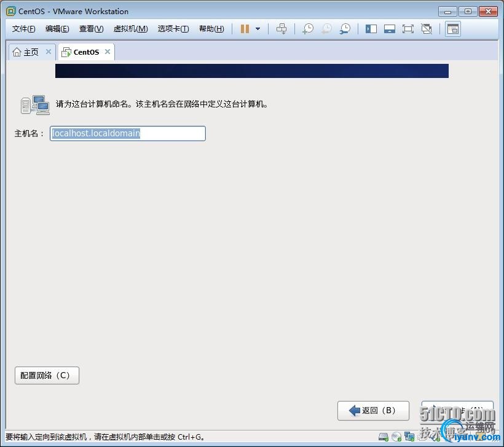Click the revert to snapshot icon
504x447 pixels.
326,29
